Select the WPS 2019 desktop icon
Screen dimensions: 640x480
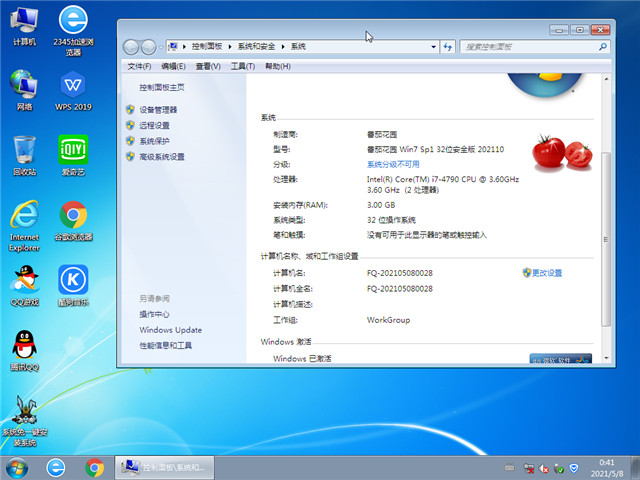(x=73, y=91)
